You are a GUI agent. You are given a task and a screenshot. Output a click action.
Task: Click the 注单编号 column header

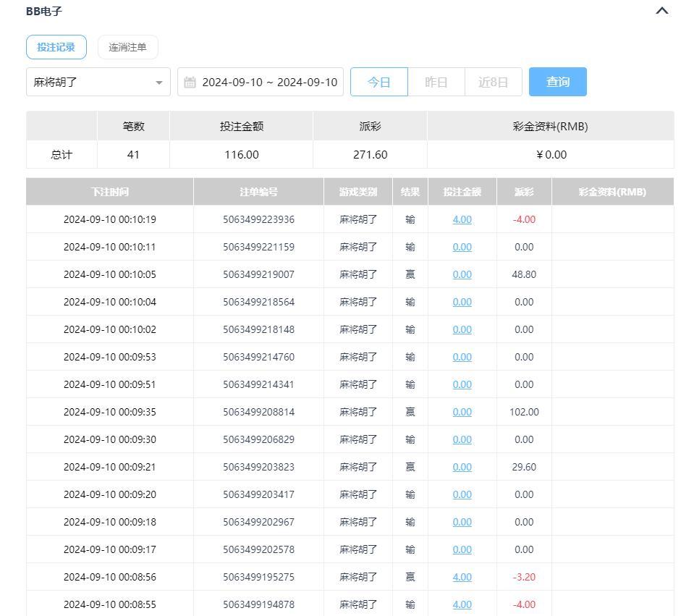258,192
